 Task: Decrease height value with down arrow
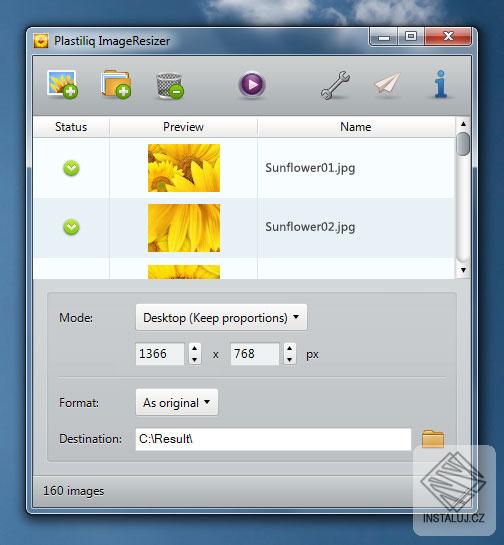tap(290, 360)
